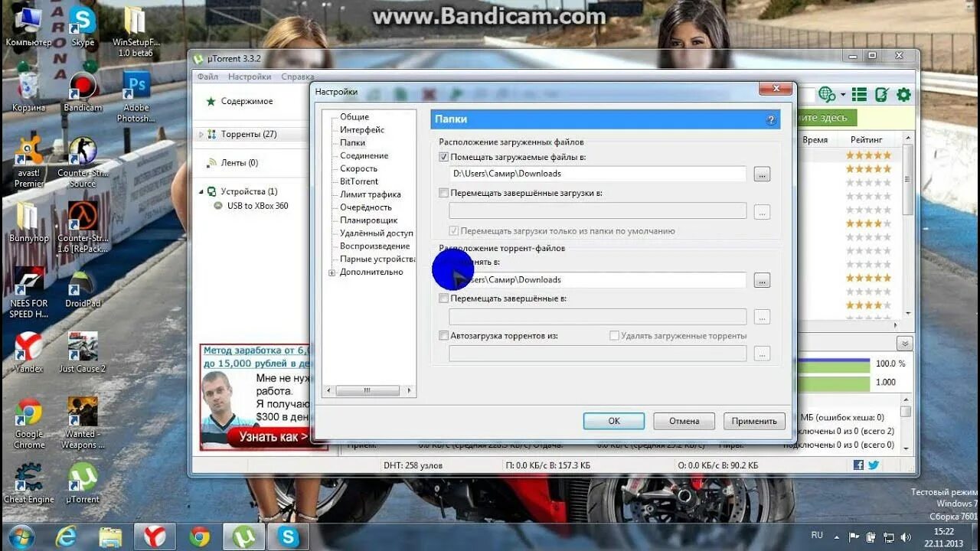Select Соединение in settings tree
The height and width of the screenshot is (551, 980).
point(364,155)
